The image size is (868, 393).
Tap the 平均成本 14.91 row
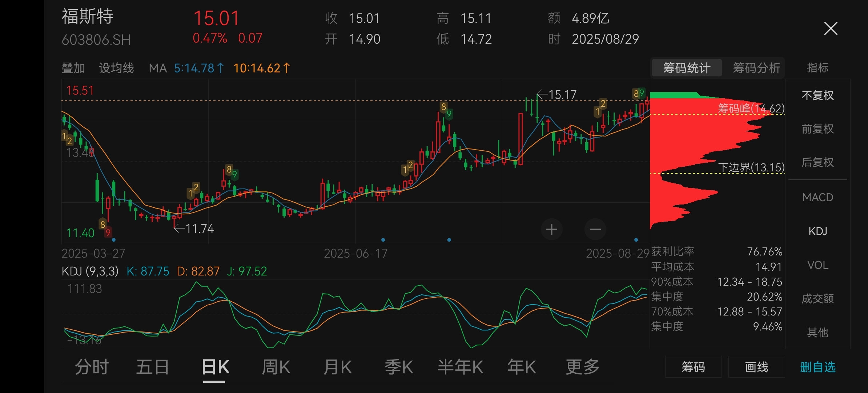(716, 267)
